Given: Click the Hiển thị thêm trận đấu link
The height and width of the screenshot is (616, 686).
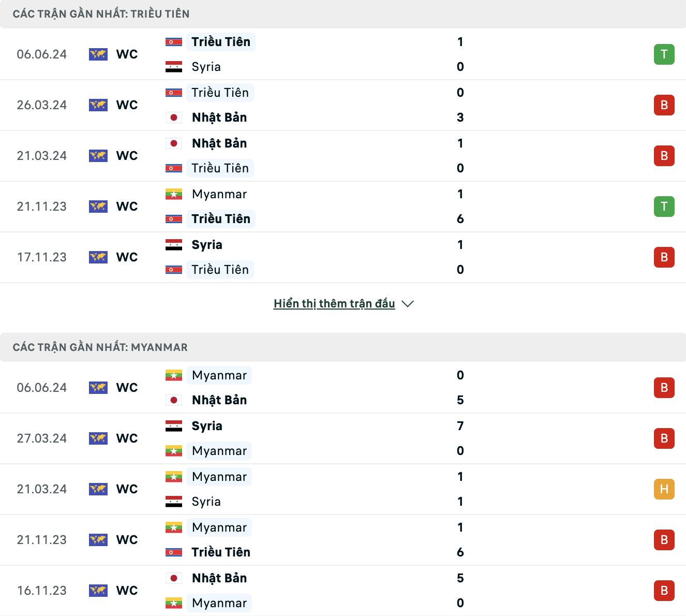Looking at the screenshot, I should pyautogui.click(x=334, y=304).
